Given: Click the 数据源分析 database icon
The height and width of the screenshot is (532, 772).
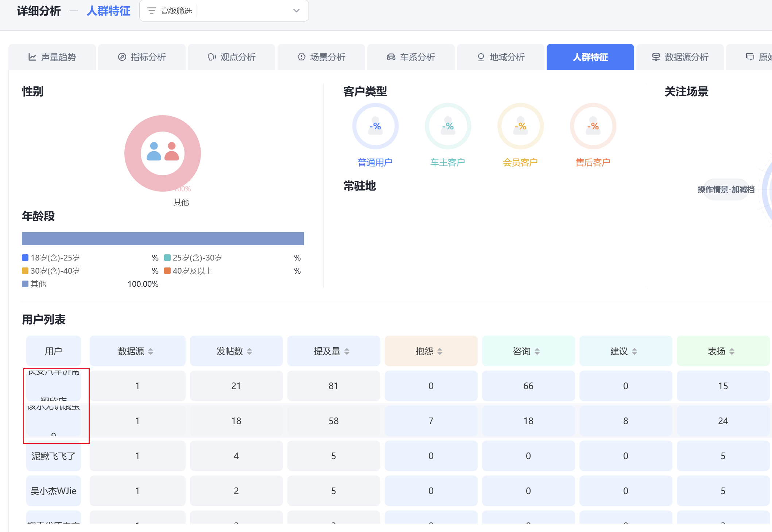Looking at the screenshot, I should 656,57.
